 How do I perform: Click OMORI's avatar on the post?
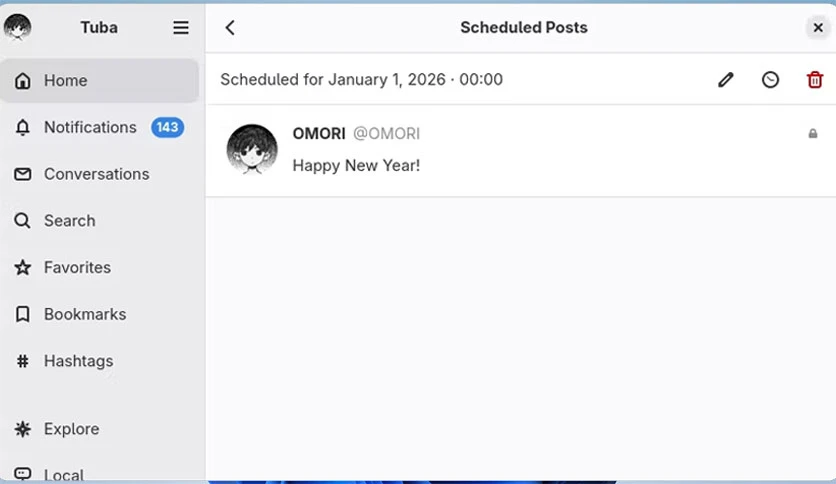(x=252, y=150)
